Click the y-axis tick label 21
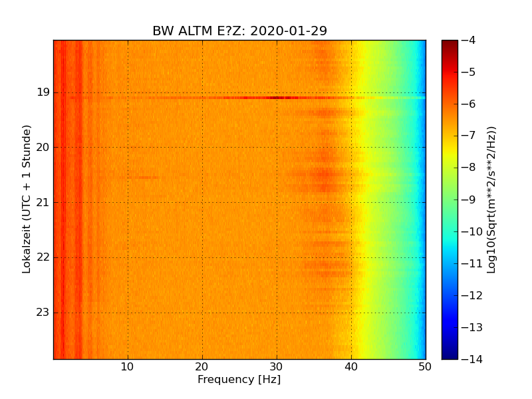Image resolution: width=532 pixels, height=399 pixels. (43, 203)
